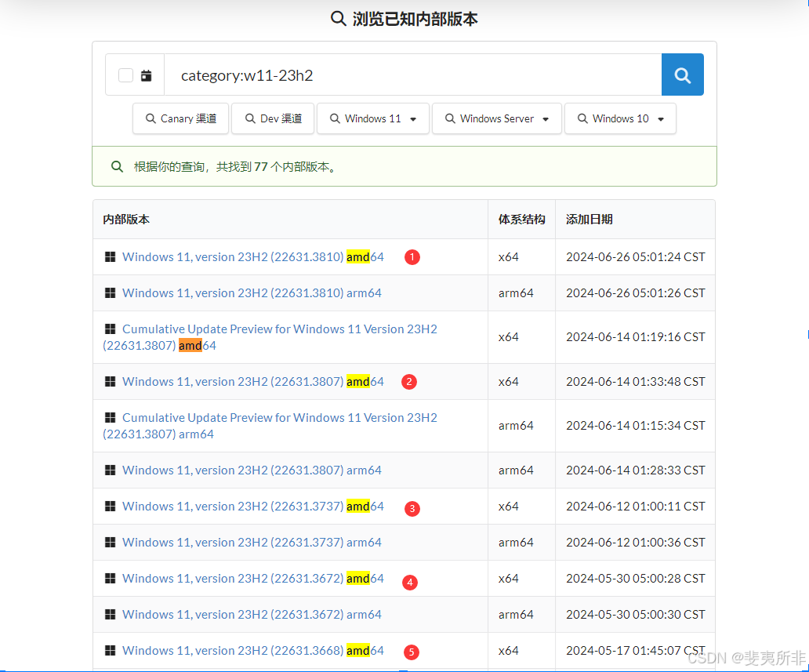This screenshot has height=672, width=809.
Task: Select the date 2024-06-14 01:28:33 CST
Action: pos(636,470)
